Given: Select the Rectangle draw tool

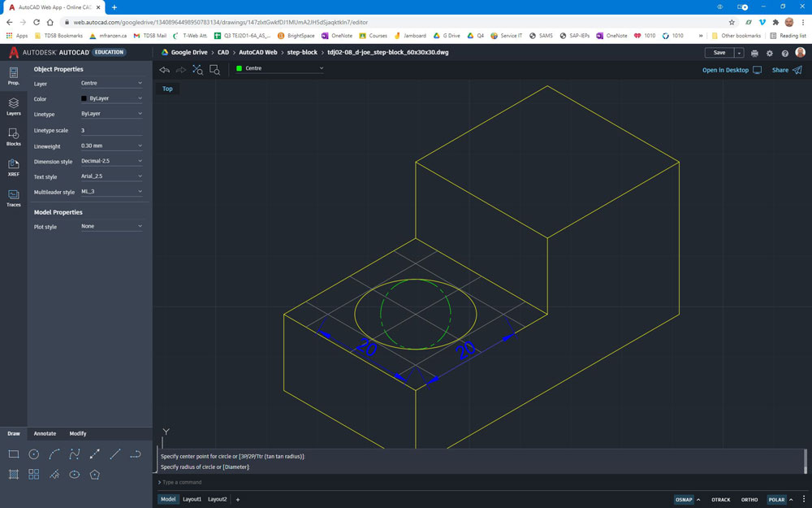Looking at the screenshot, I should coord(14,454).
